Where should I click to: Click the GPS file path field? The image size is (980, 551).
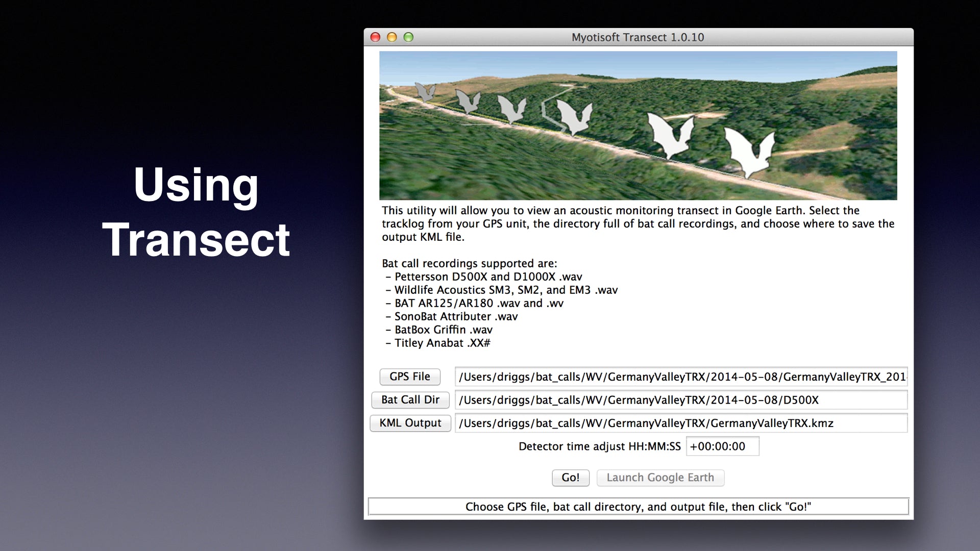pyautogui.click(x=681, y=377)
